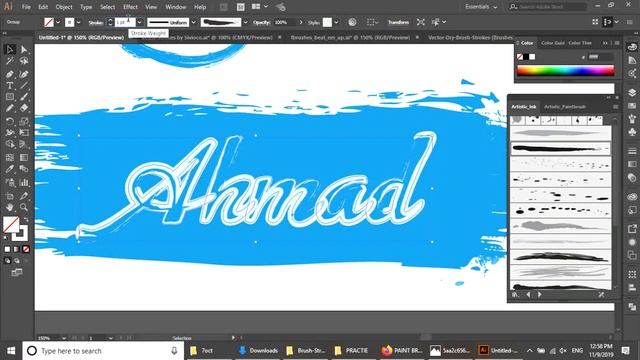This screenshot has height=360, width=640.
Task: Enable Draw Normal mode
Action: (7, 260)
